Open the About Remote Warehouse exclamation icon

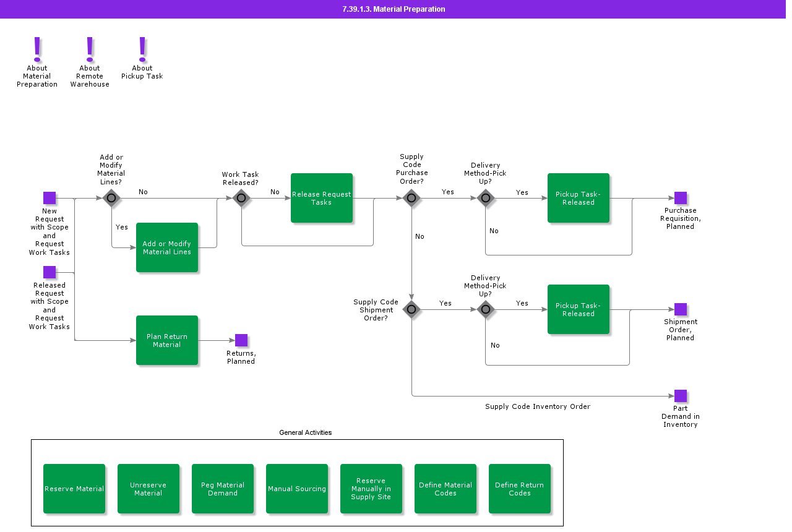(90, 49)
